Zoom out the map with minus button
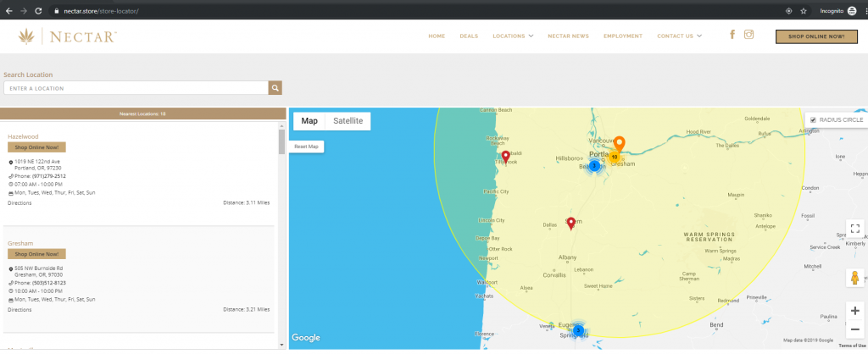Screen dimensions: 868x354 (854, 329)
